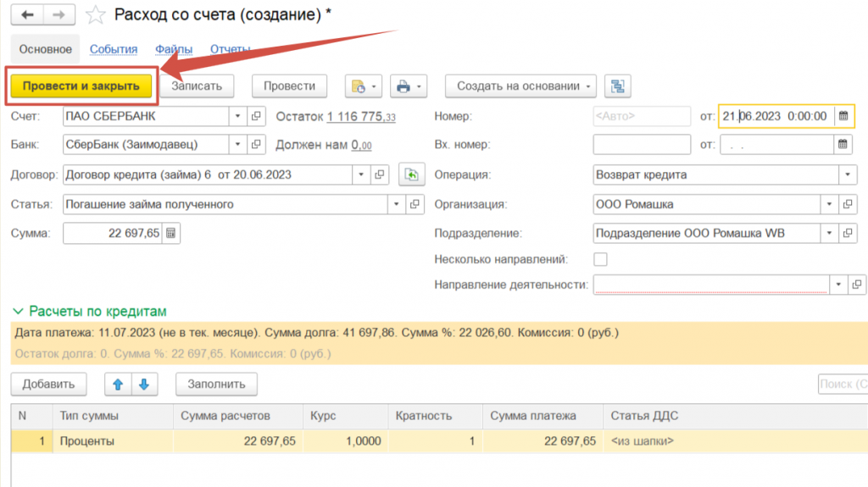Open the Создать на основании dropdown
868x487 pixels.
coord(520,86)
